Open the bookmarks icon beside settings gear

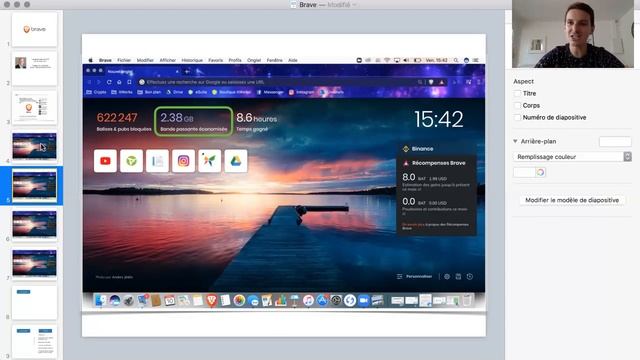click(x=458, y=277)
